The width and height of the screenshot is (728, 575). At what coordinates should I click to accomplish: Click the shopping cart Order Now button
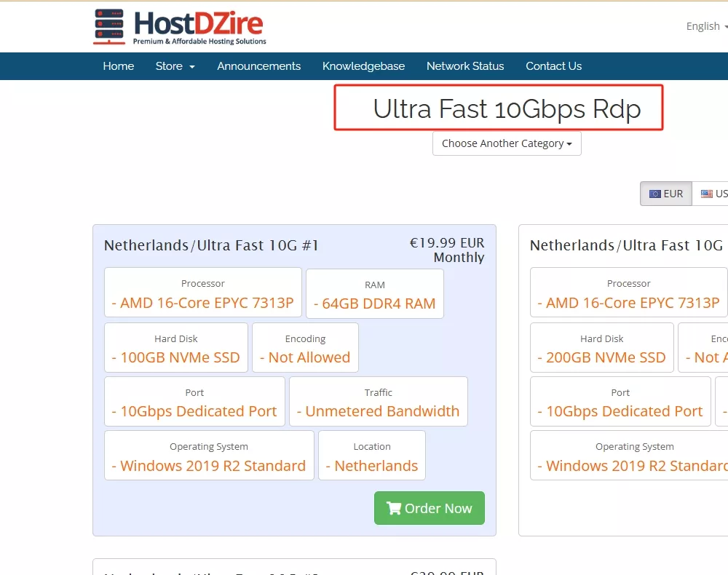[429, 508]
